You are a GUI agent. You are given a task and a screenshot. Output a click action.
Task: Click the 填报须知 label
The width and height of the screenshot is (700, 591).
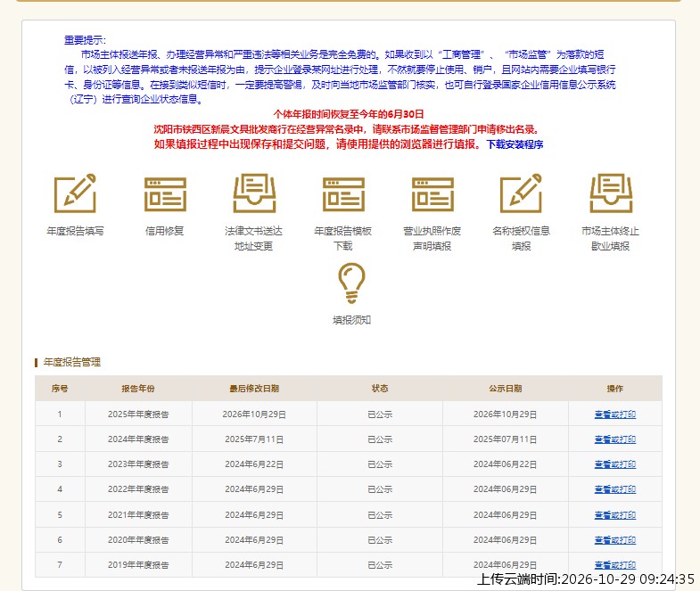(x=352, y=320)
